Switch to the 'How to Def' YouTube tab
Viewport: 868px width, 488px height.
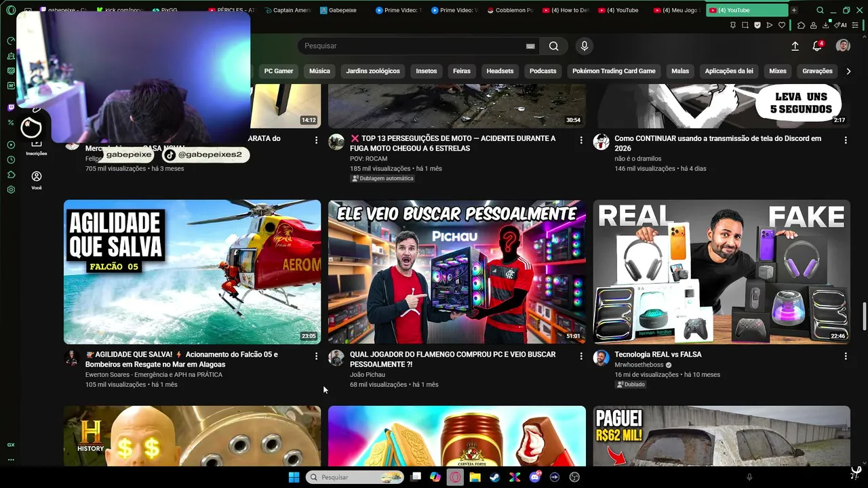point(566,10)
